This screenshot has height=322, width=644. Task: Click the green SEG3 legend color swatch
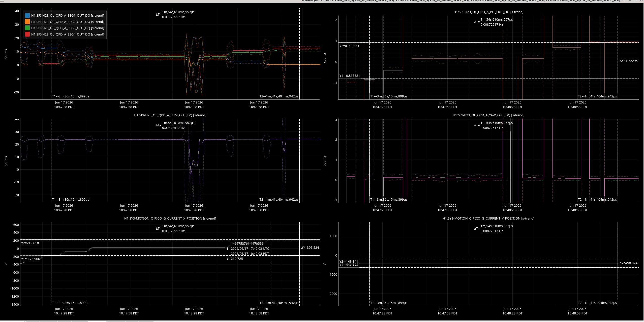pos(27,28)
